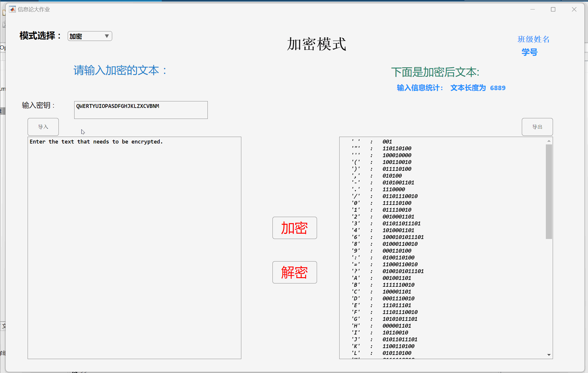Viewport: 588px width, 373px height.
Task: Click the 学号 label text
Action: [x=530, y=52]
